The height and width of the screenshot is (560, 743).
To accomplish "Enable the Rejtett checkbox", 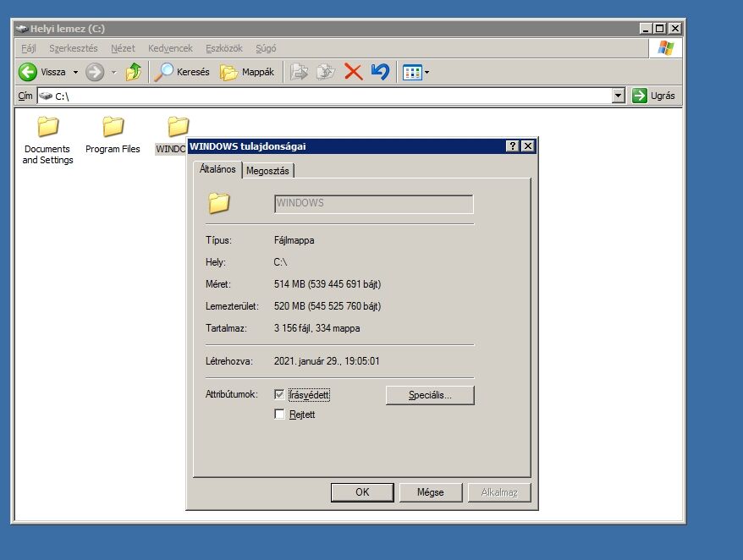I will click(279, 414).
